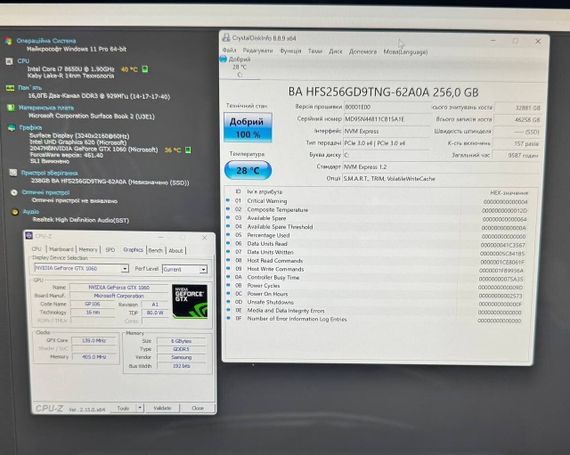Screen dimensions: 570x455
Task: Open the About tab in CPU-Z
Action: tap(176, 251)
